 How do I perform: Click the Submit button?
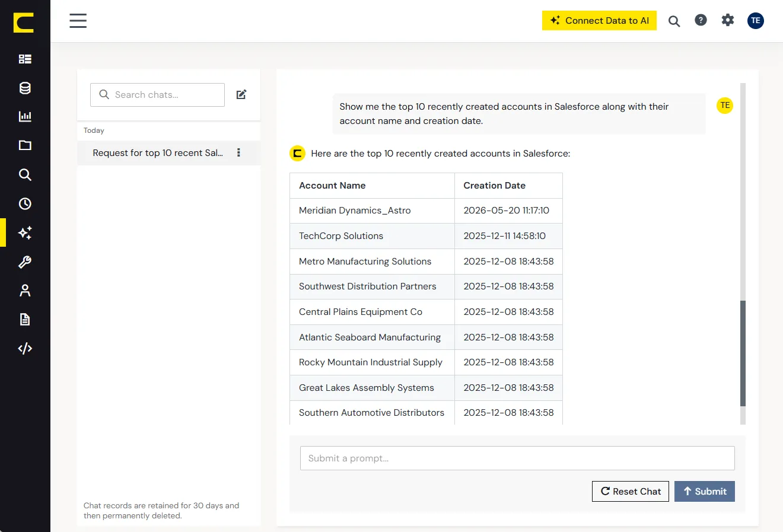click(705, 491)
